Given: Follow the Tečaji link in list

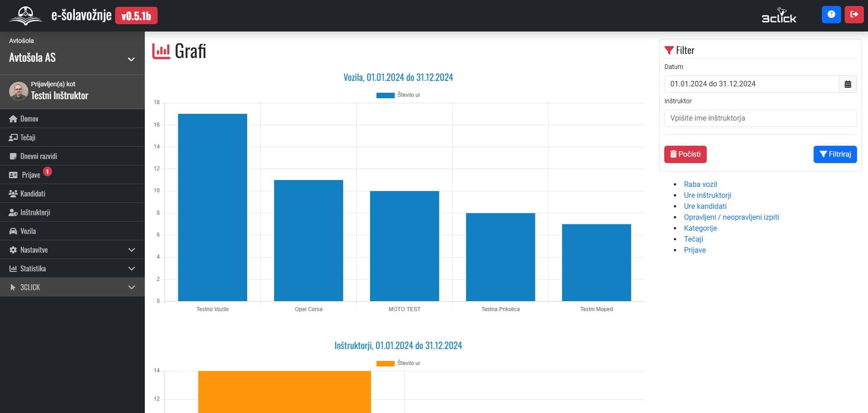Looking at the screenshot, I should (x=693, y=239).
